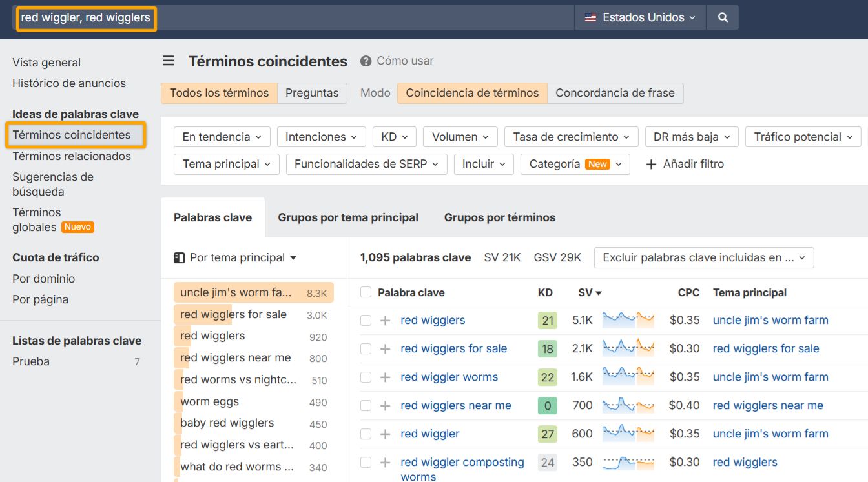
Task: Add "red wigglers" to a list with plus icon
Action: 385,320
